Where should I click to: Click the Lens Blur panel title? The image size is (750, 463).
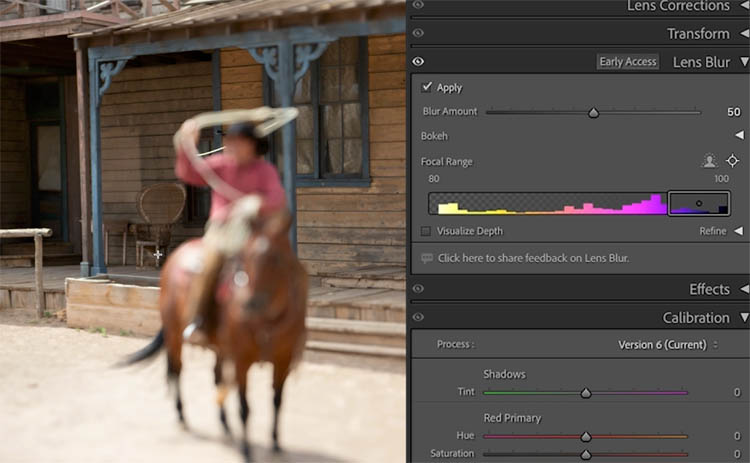point(701,62)
